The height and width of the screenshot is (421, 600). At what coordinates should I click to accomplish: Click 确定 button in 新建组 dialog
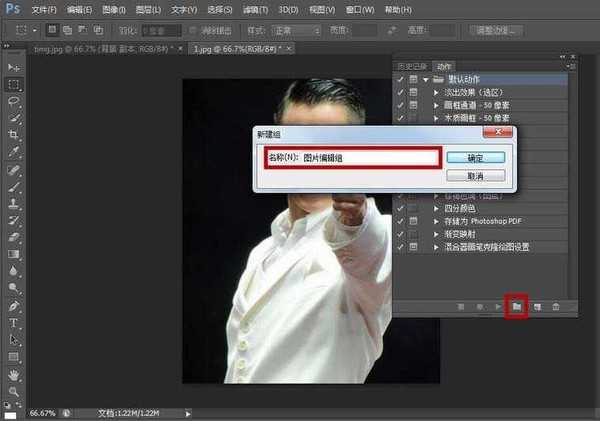click(x=475, y=157)
